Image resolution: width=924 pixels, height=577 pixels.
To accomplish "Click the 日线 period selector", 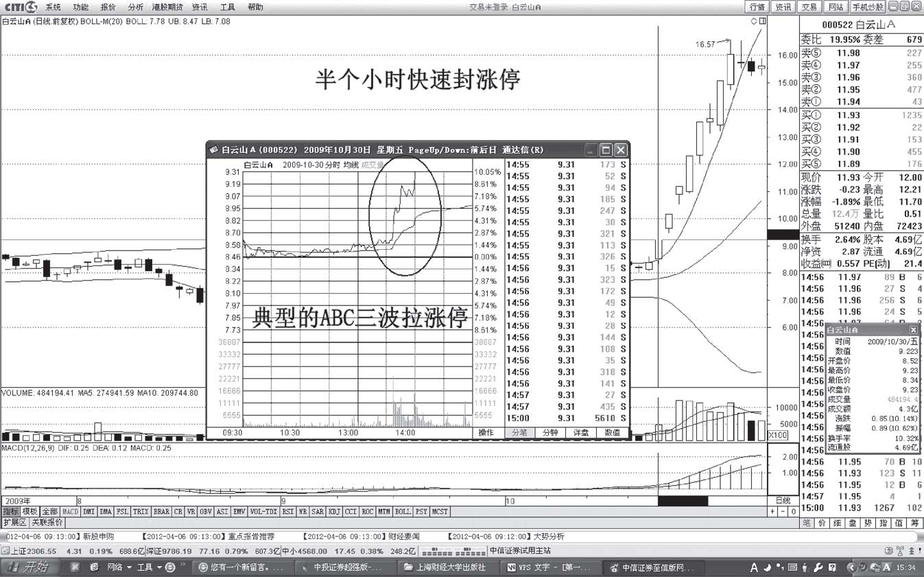I will coord(783,500).
